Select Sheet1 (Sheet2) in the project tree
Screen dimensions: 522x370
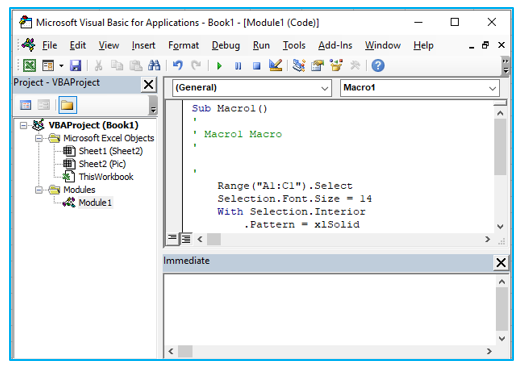[x=111, y=151]
